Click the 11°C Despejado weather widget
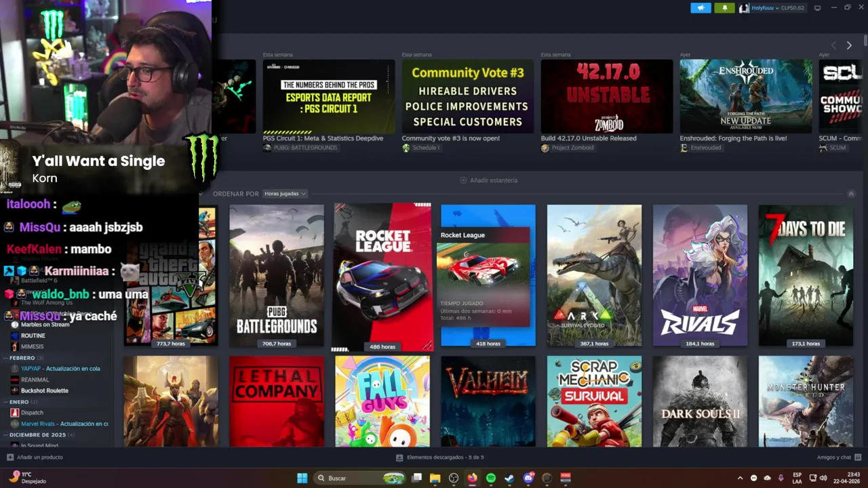 coord(27,478)
